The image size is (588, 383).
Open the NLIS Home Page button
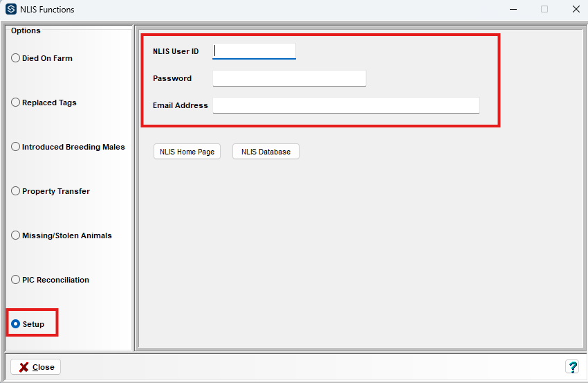coord(187,152)
